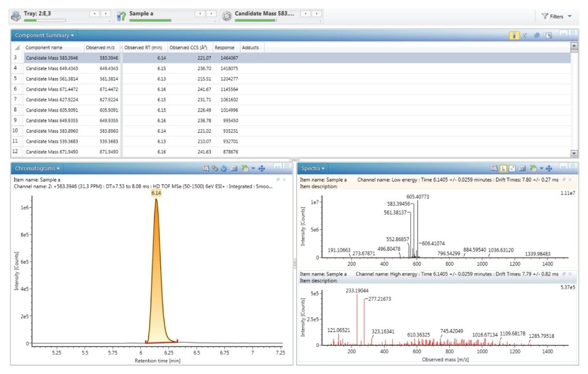Viewport: 588px width, 374px height.
Task: Click the hash count icon in Component Summary
Action: tap(537, 35)
